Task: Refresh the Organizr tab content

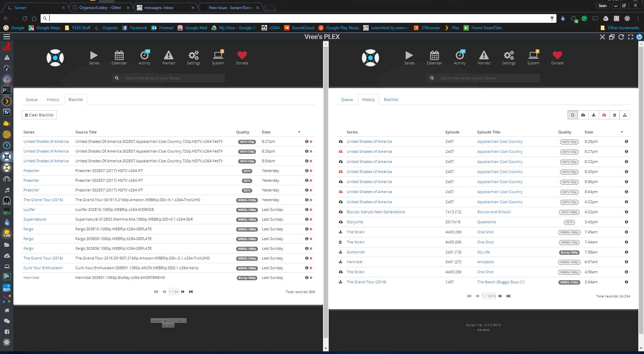Action: click(621, 37)
